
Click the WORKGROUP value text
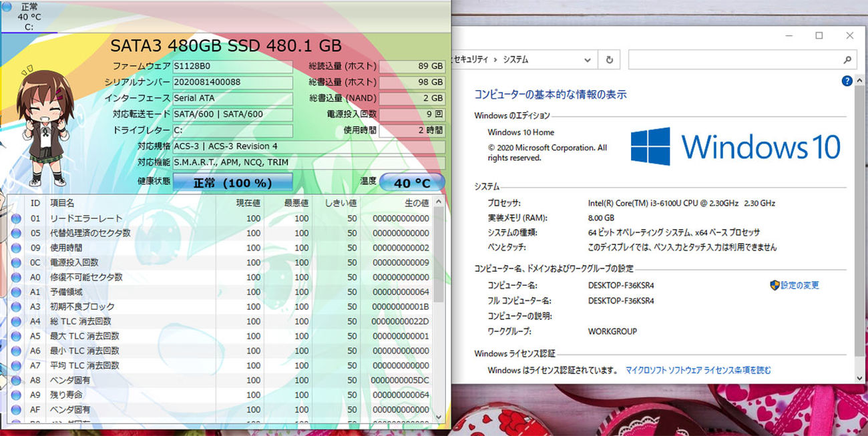(612, 331)
